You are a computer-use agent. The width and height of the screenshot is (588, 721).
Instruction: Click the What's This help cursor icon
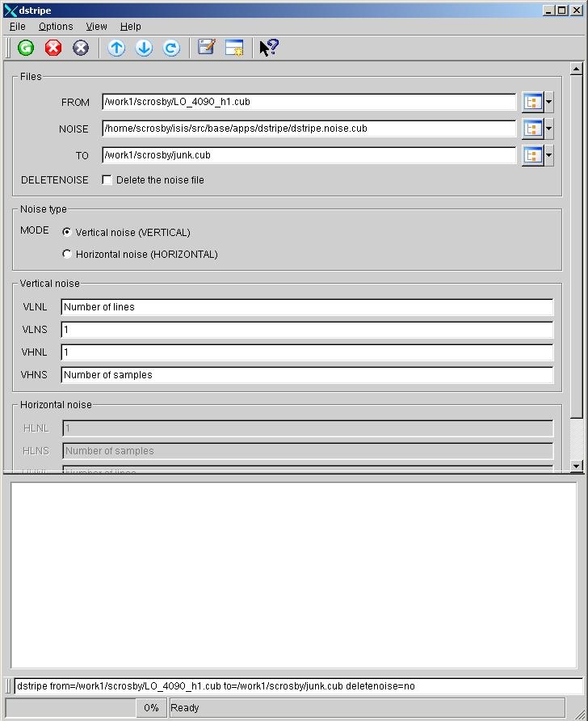(268, 48)
